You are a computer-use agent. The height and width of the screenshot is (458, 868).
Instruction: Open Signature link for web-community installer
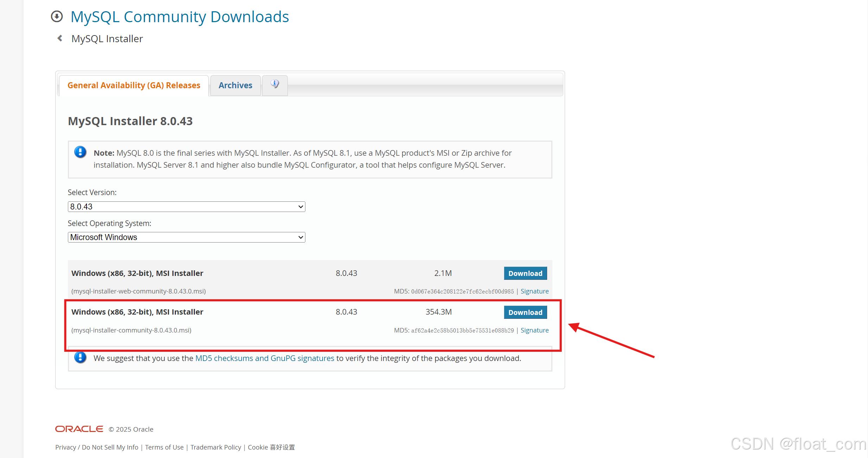(534, 291)
